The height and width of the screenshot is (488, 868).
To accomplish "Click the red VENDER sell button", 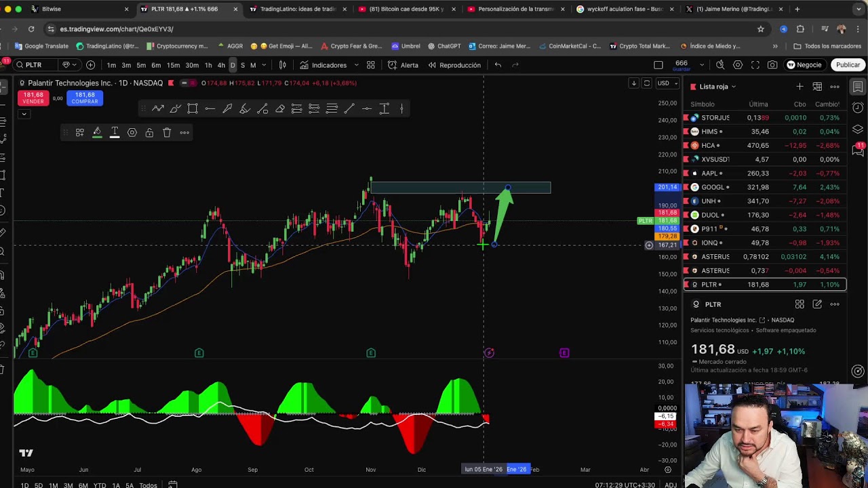I will click(33, 98).
